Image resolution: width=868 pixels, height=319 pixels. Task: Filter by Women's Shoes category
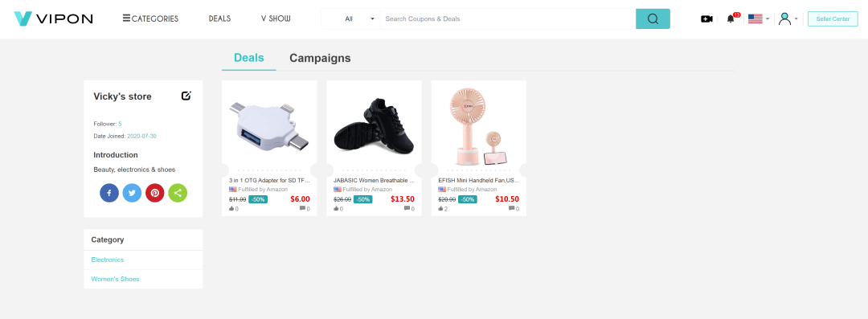[115, 279]
